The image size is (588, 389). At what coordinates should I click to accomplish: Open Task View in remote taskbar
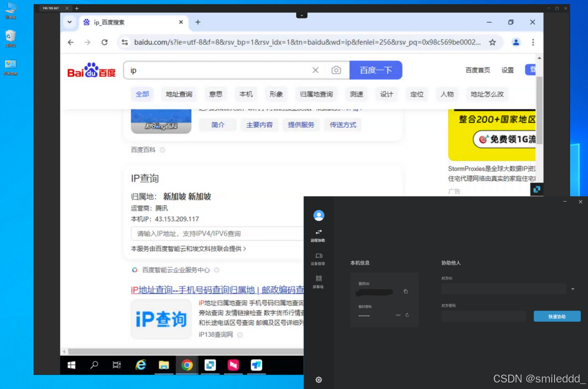(x=117, y=365)
